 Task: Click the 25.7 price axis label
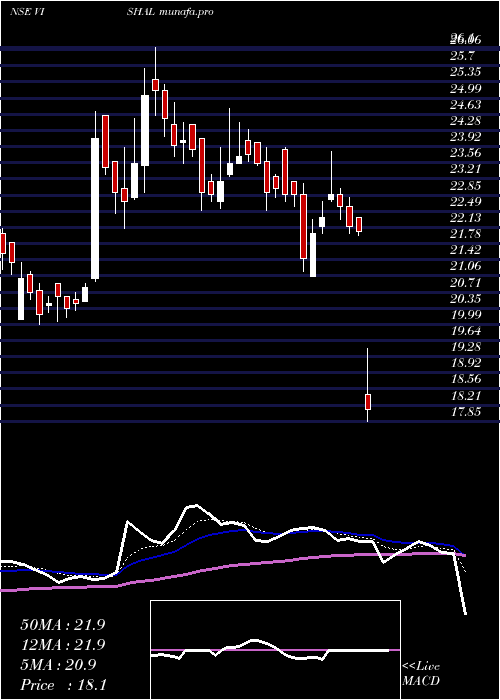click(x=462, y=56)
